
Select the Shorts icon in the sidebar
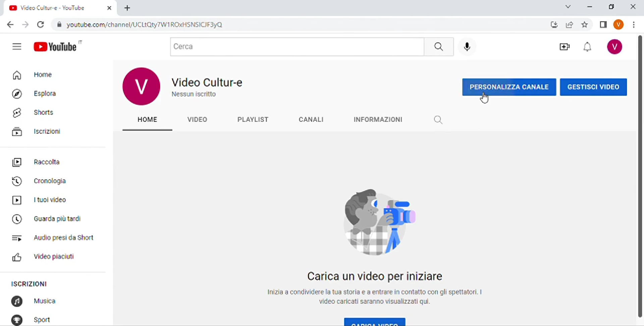[17, 113]
